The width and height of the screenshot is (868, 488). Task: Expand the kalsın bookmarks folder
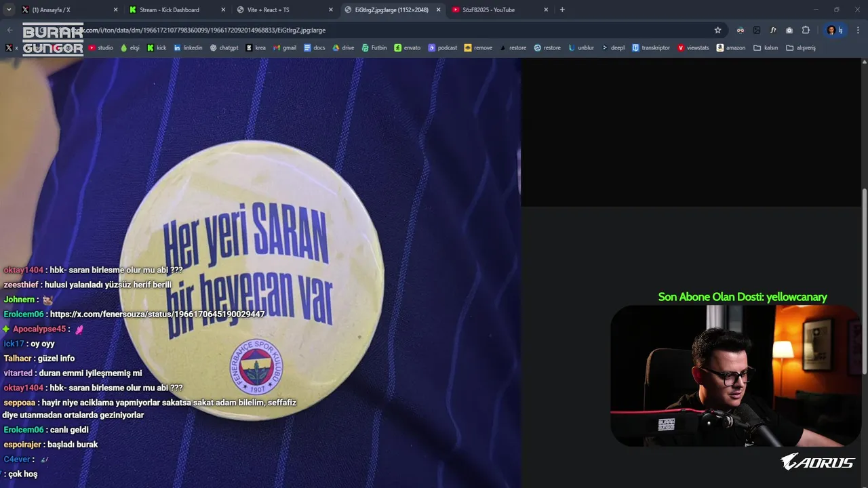coord(766,48)
